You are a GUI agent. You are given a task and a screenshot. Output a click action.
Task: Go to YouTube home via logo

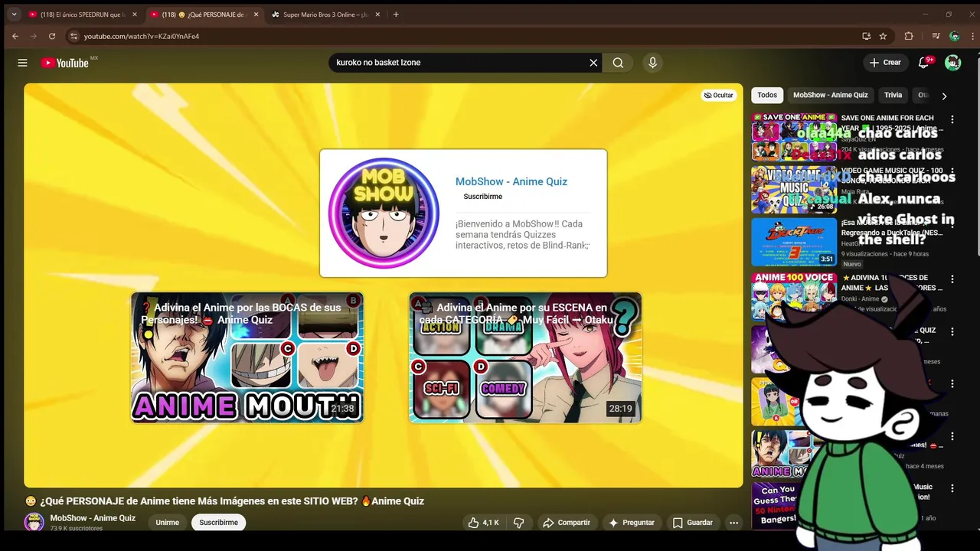tap(65, 63)
